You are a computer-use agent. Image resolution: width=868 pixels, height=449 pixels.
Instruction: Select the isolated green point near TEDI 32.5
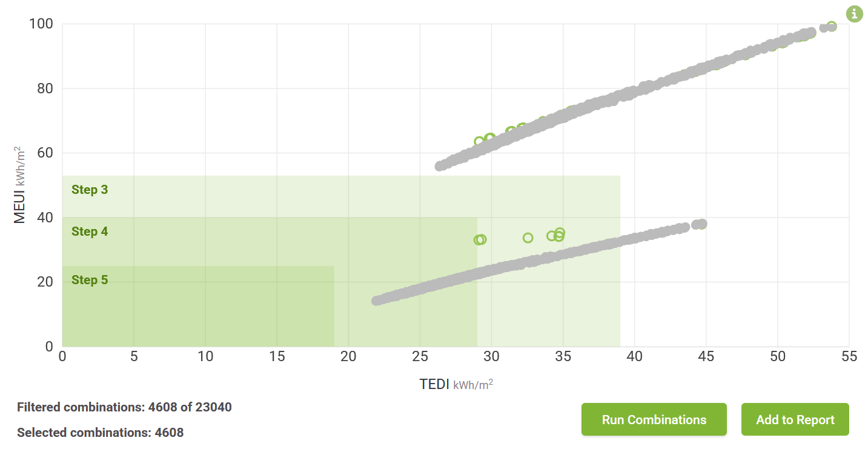click(x=528, y=238)
